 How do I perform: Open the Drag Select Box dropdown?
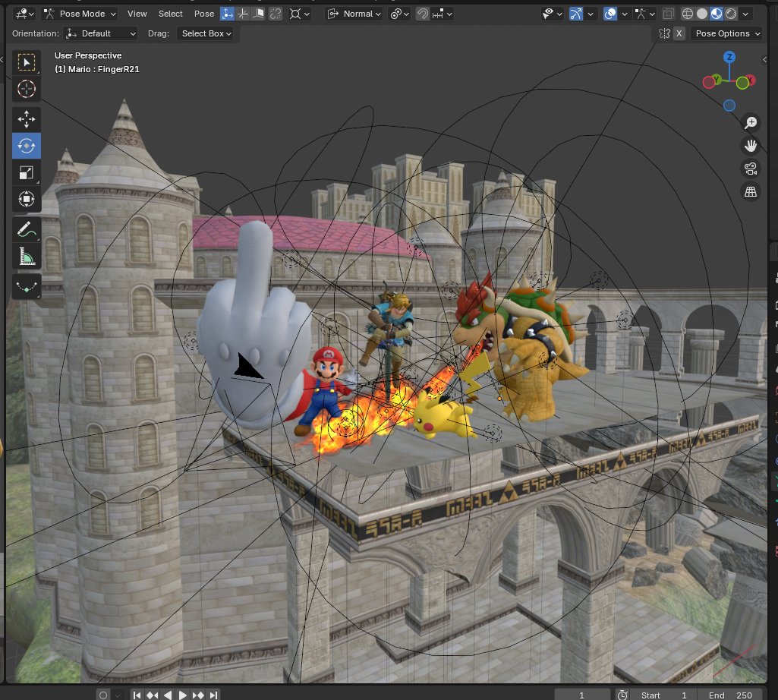[x=206, y=33]
